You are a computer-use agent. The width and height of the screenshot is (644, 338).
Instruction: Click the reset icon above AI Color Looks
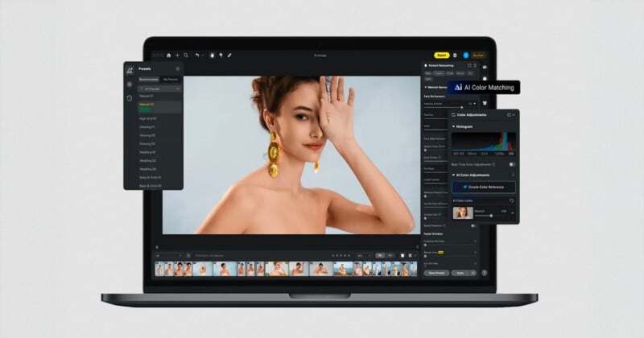coord(512,200)
